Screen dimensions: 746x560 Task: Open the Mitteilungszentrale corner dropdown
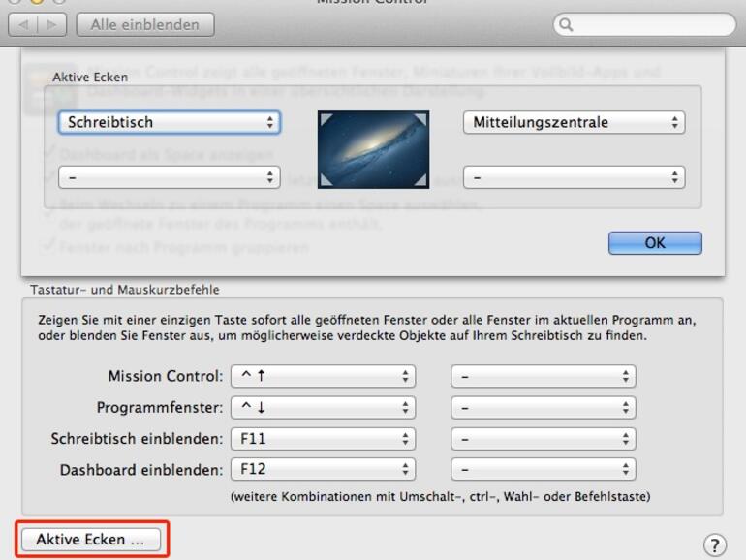[574, 122]
